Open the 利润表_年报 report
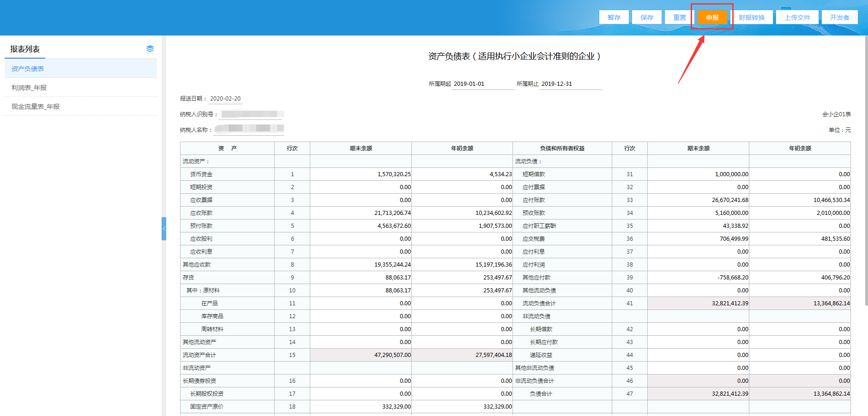 click(x=29, y=88)
